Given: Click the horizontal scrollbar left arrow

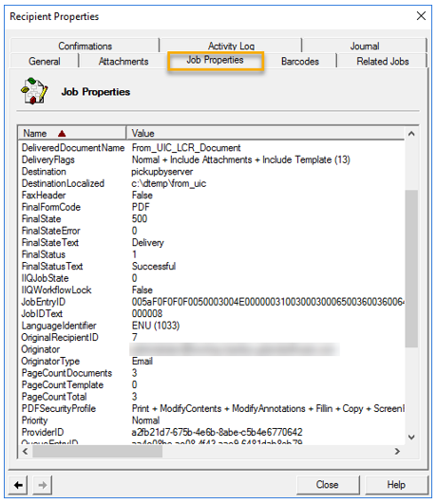Looking at the screenshot, I should click(25, 451).
